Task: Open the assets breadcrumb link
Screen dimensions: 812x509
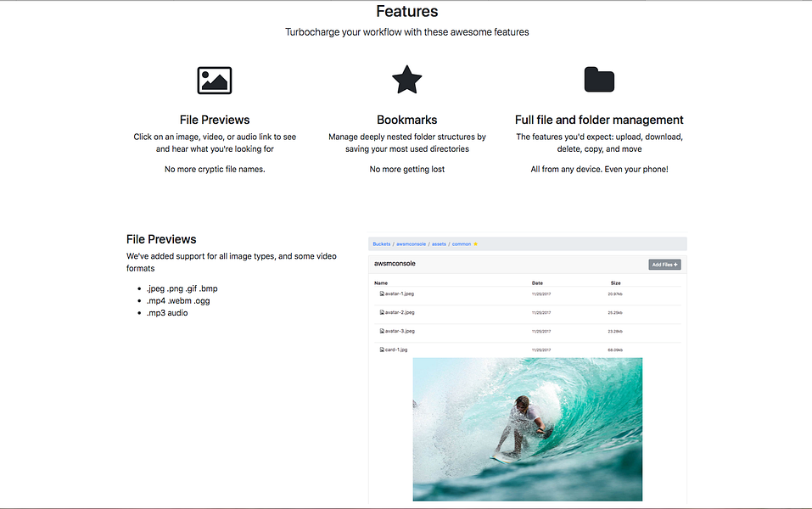Action: [439, 243]
